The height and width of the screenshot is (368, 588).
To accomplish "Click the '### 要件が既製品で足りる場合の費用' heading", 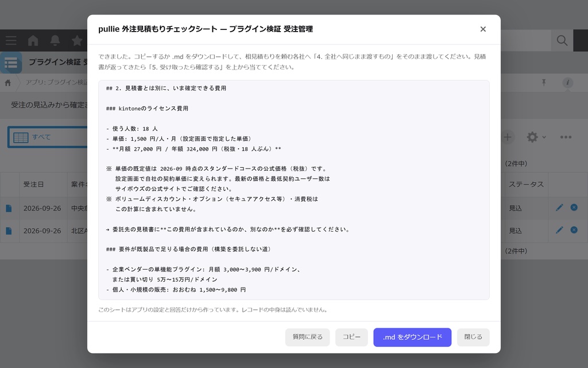I will tap(189, 250).
